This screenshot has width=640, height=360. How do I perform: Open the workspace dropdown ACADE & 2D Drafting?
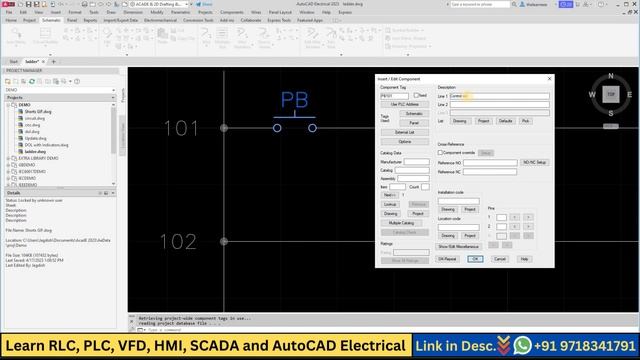coord(159,4)
